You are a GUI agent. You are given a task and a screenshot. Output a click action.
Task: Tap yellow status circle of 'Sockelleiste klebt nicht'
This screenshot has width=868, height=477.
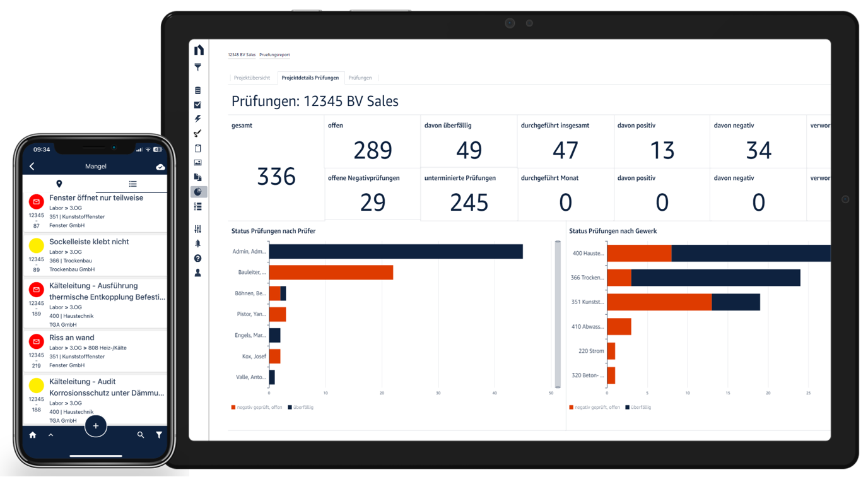pyautogui.click(x=36, y=245)
